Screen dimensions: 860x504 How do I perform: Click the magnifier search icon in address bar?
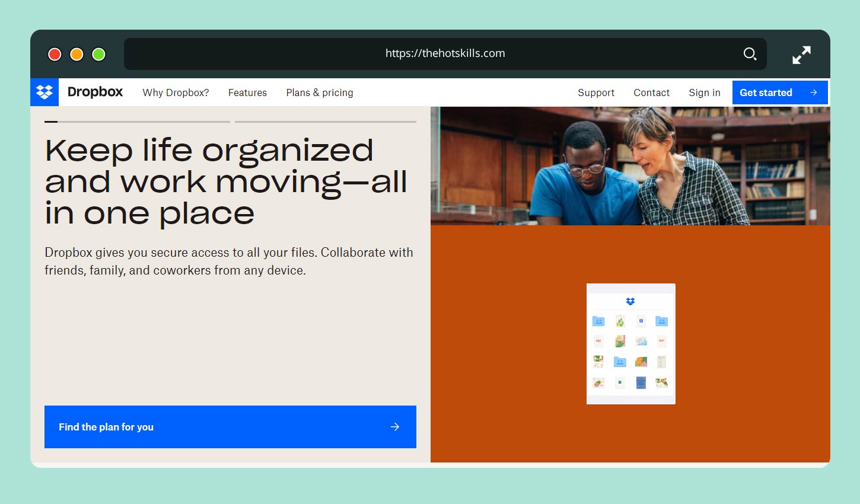pyautogui.click(x=750, y=54)
